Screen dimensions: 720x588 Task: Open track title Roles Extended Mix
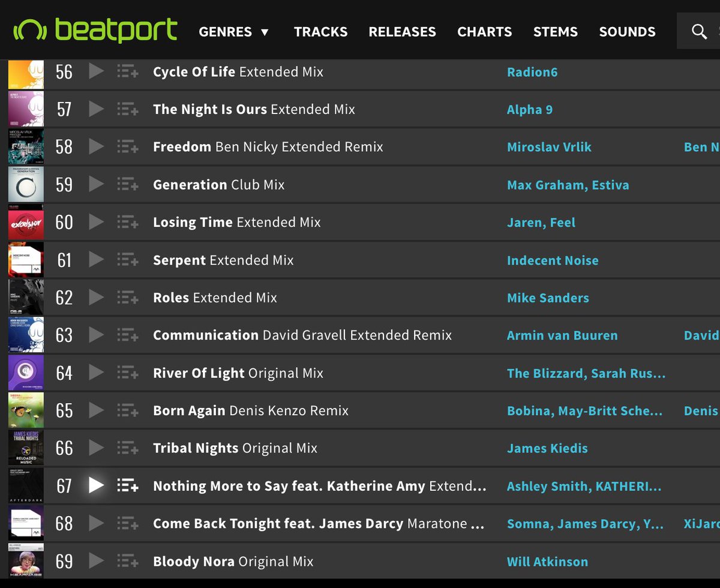coord(215,298)
